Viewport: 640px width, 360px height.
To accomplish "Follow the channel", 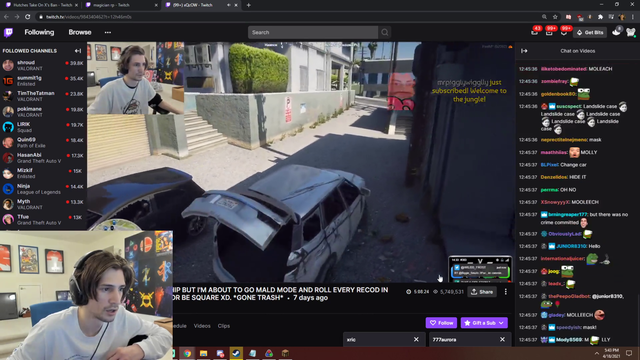I will tap(441, 323).
